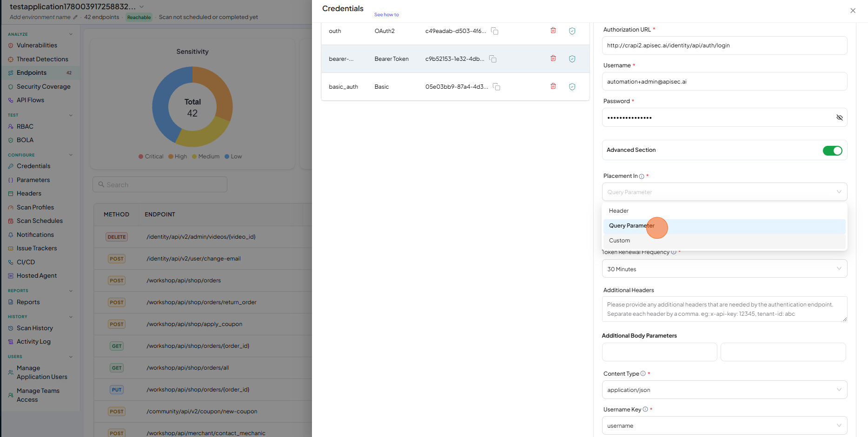Collapse the TEST sidebar section

(x=71, y=115)
